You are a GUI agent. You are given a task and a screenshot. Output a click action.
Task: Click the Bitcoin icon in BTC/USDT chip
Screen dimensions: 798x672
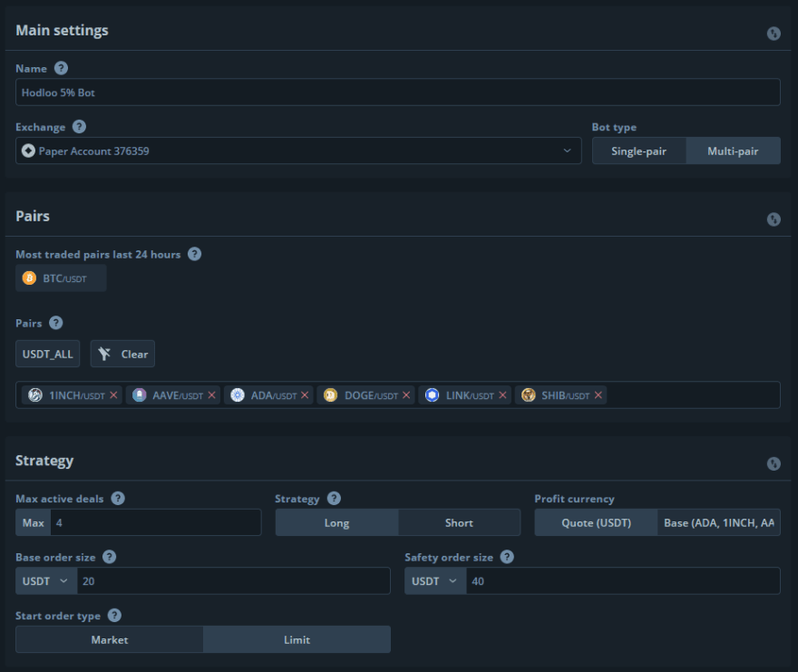pos(29,278)
